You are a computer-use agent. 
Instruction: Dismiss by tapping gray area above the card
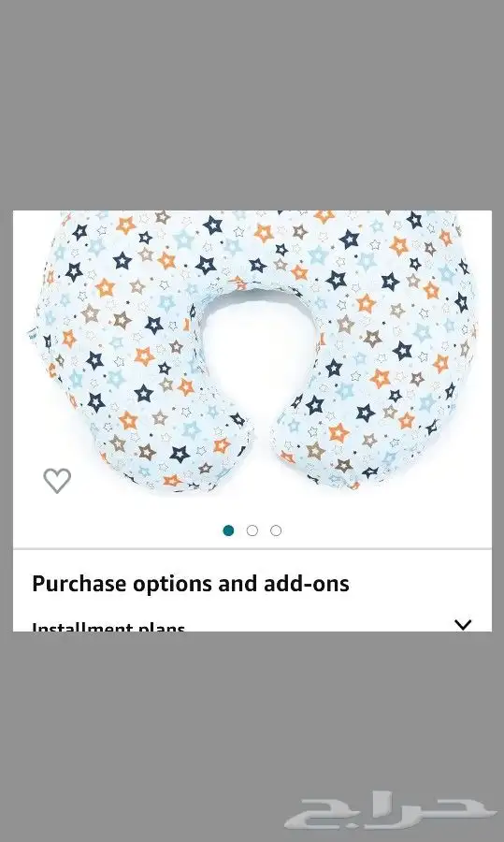point(252,105)
